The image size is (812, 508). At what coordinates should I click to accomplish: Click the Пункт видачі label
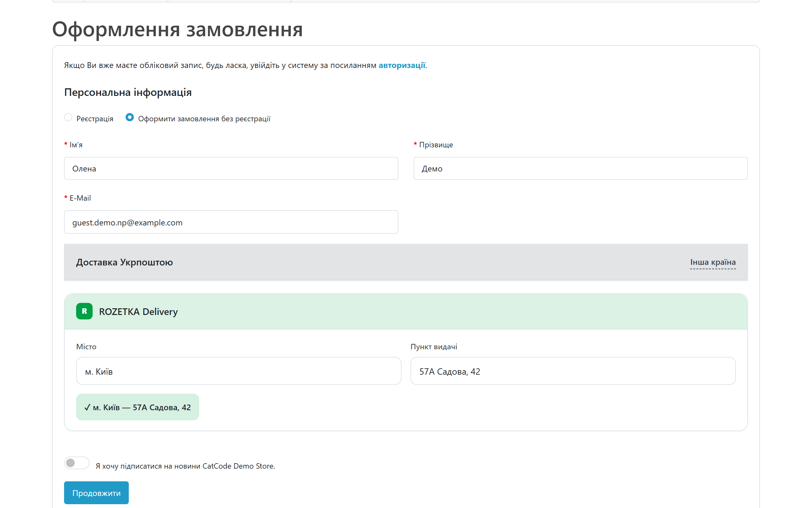click(x=434, y=347)
